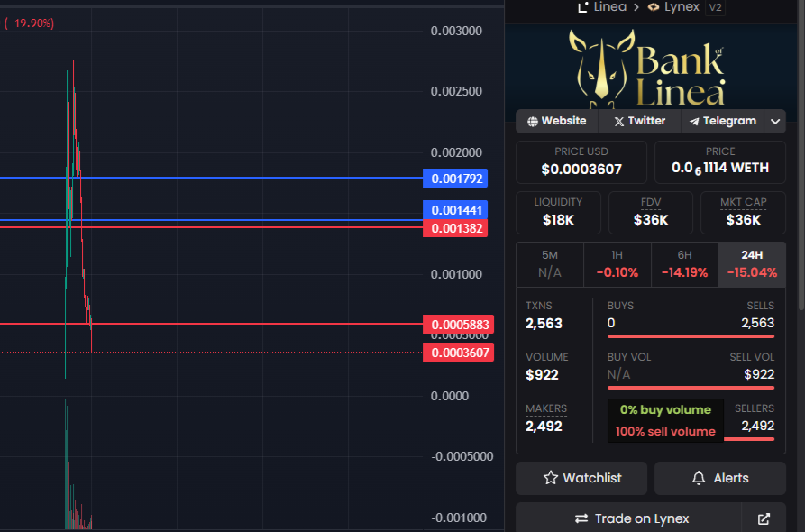Screen dimensions: 805x532
Task: Add token to Watchlist
Action: pyautogui.click(x=581, y=478)
